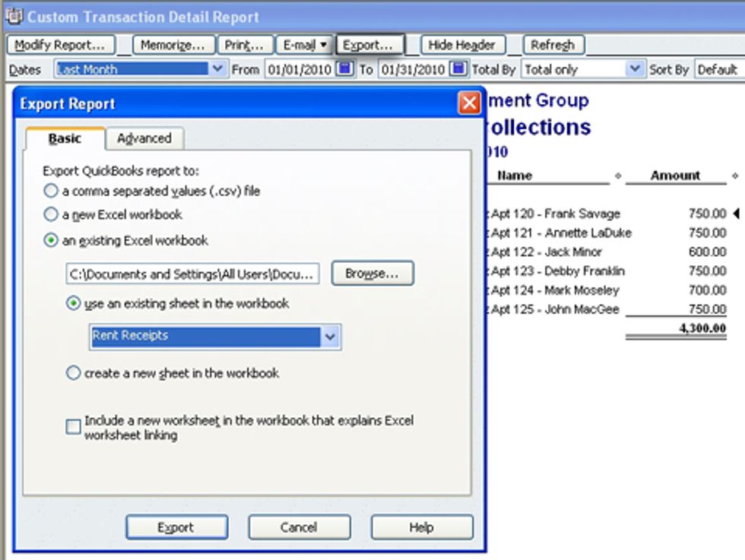745x560 pixels.
Task: Click the Name column header
Action: (x=515, y=176)
